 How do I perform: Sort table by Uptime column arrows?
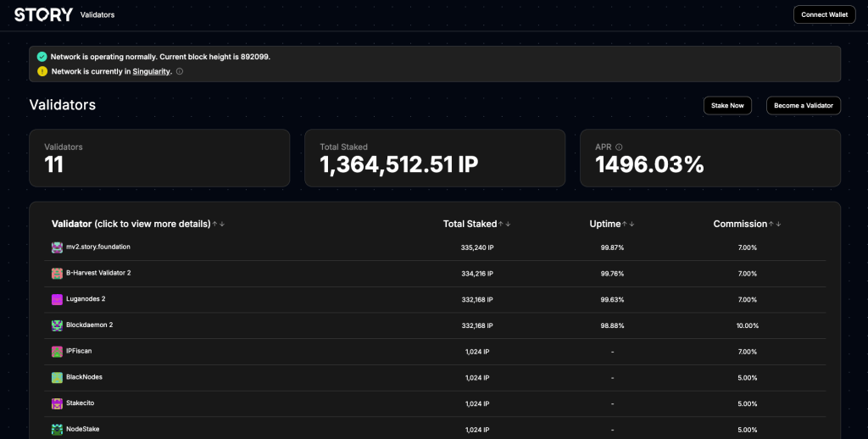[x=628, y=225]
